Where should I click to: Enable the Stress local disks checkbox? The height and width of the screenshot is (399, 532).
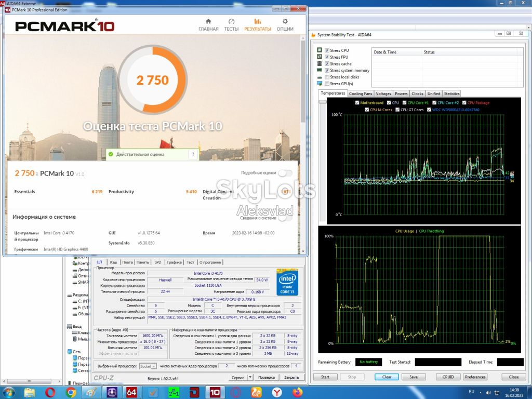click(x=327, y=77)
